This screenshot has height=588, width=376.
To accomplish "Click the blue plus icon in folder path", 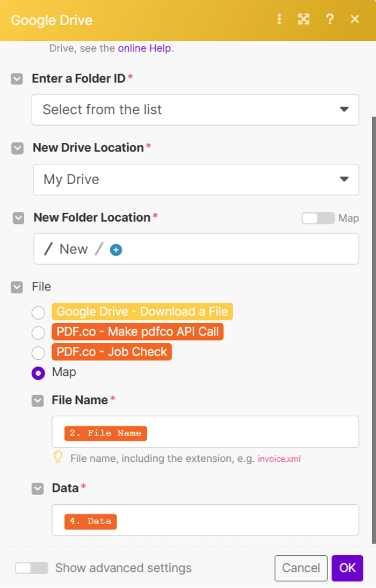I will (116, 250).
